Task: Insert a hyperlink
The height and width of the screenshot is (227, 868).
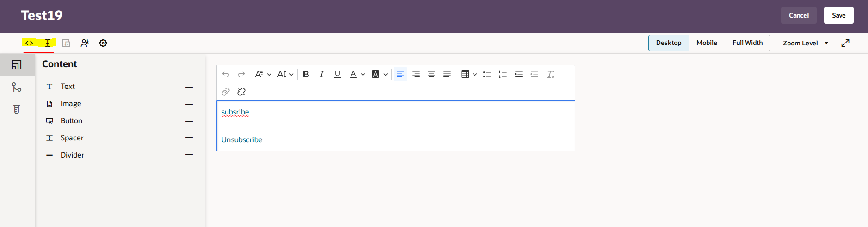Action: coord(226,92)
